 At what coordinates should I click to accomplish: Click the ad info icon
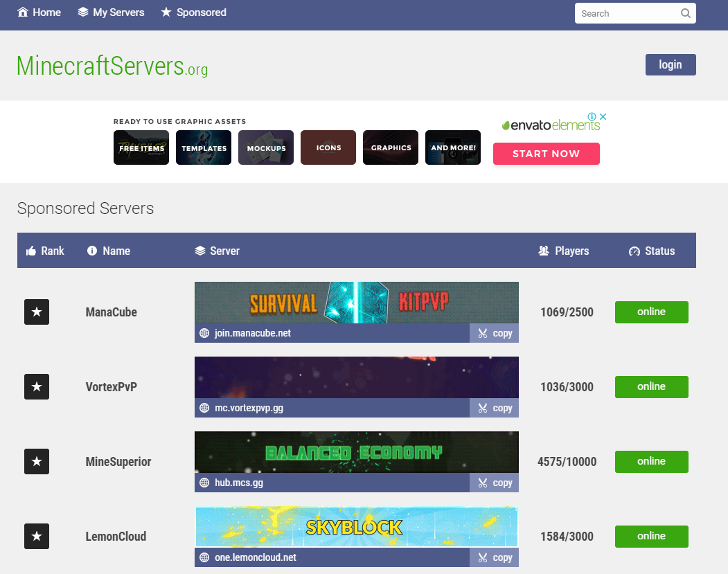[x=592, y=116]
